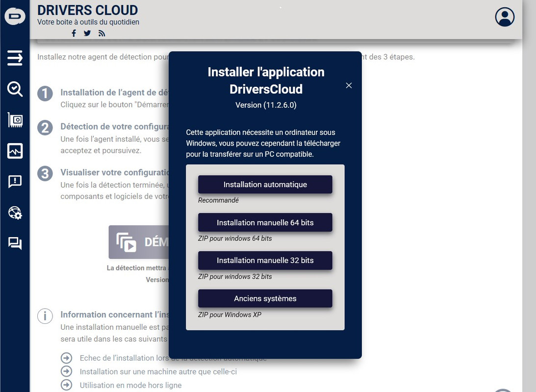Click the step 2 number badge

click(45, 128)
